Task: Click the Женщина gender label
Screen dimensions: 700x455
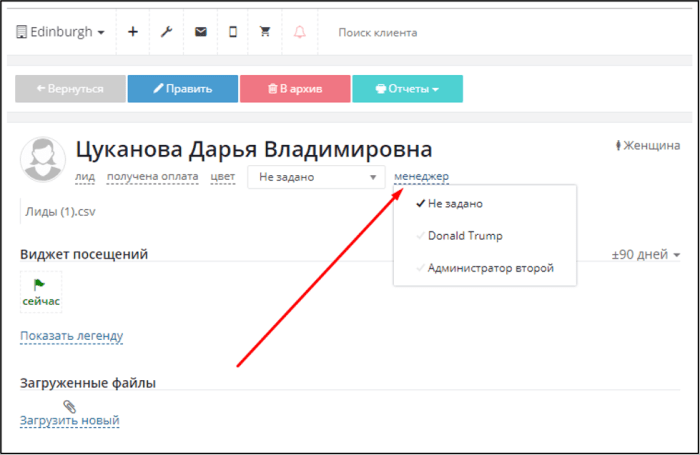Action: pyautogui.click(x=648, y=146)
